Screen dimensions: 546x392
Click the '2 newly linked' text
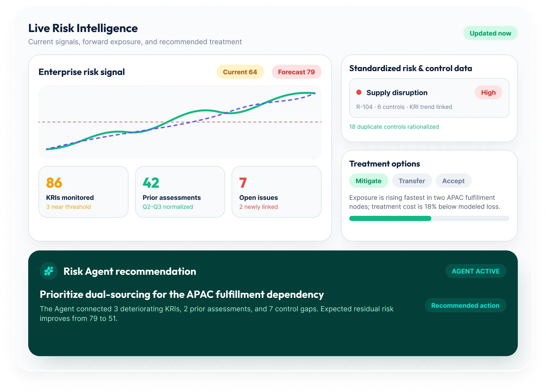(x=259, y=207)
